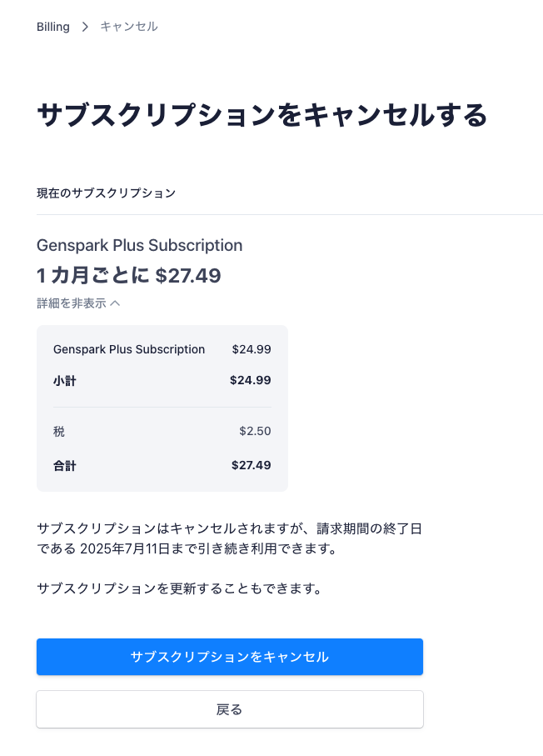Click the 小計 subtotal label
Screen dimensions: 543x756
65,380
